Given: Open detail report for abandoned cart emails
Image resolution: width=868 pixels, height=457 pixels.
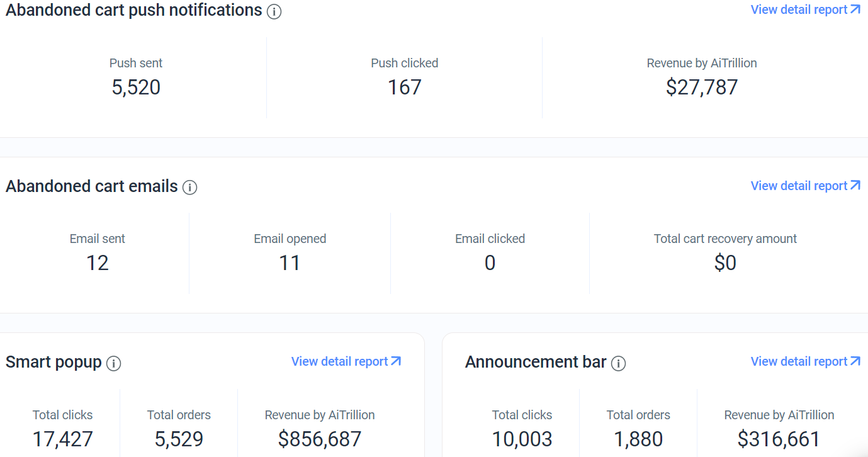Looking at the screenshot, I should [x=806, y=186].
